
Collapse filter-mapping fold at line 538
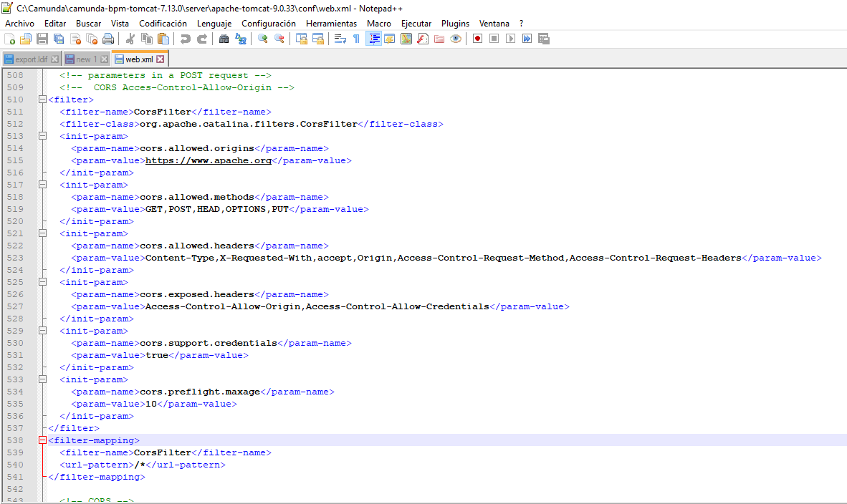pos(43,440)
